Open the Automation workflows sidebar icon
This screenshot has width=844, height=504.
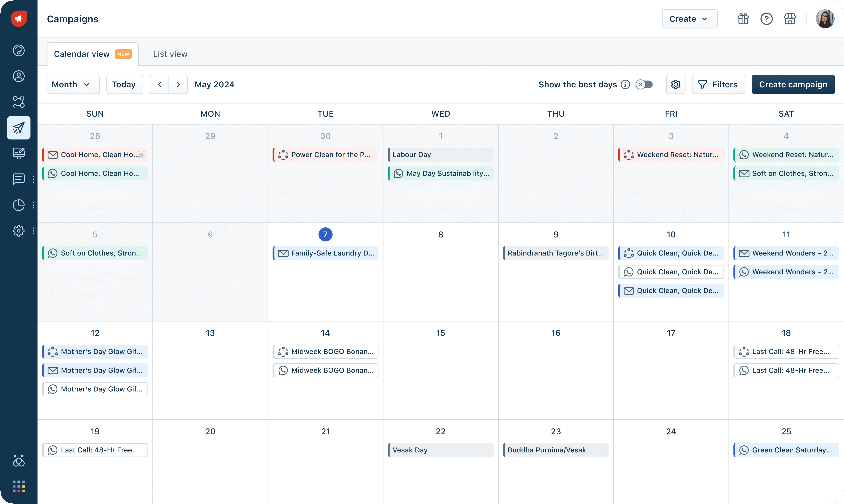point(19,102)
